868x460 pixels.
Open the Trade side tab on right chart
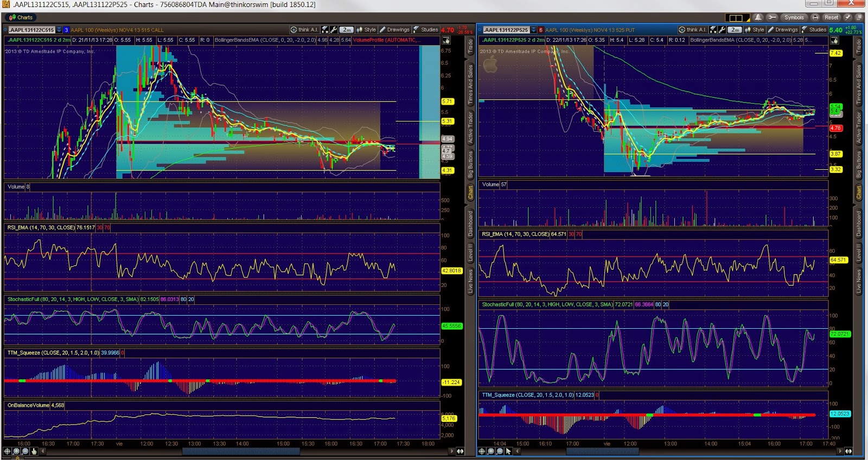pos(858,46)
